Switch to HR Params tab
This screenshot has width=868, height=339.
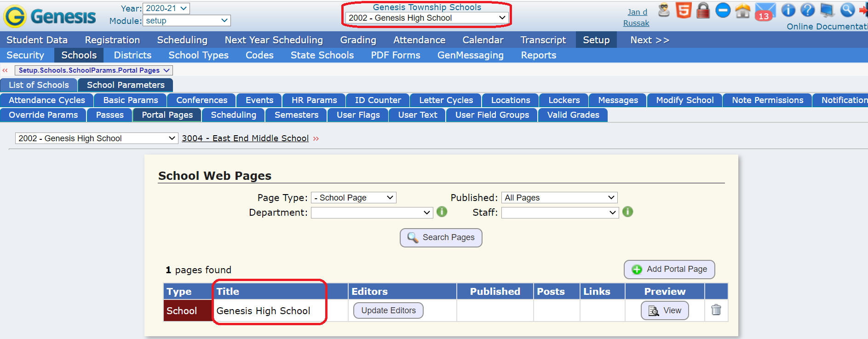tap(314, 100)
